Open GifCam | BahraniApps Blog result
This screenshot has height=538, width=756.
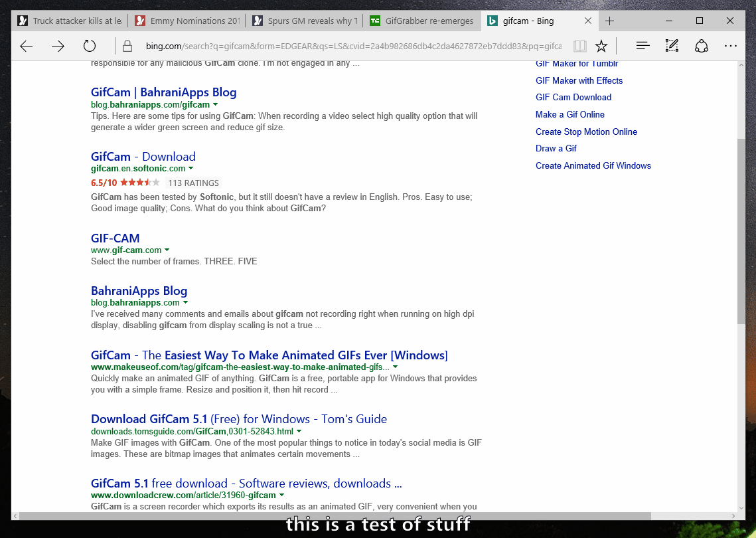tap(163, 92)
